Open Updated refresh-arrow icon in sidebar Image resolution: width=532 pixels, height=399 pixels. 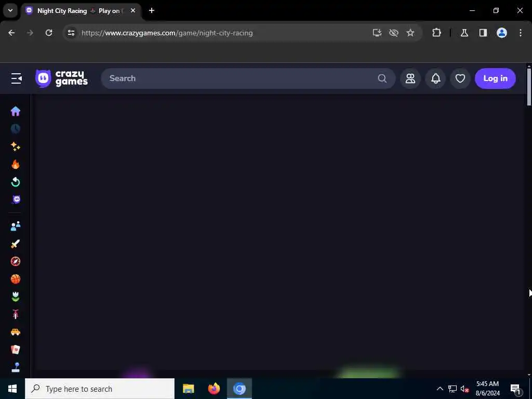(x=16, y=182)
